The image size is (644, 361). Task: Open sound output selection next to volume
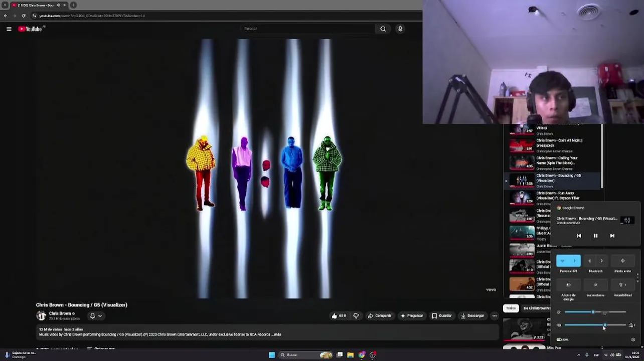[632, 325]
